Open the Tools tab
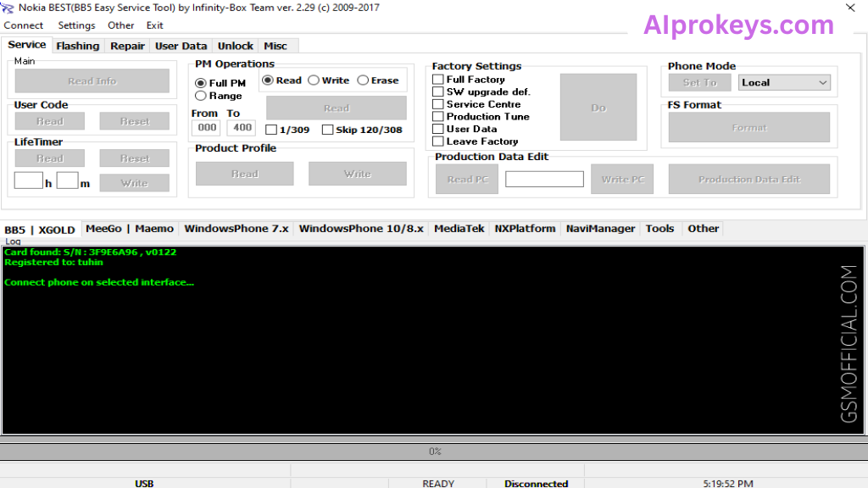The height and width of the screenshot is (488, 868). coord(659,229)
